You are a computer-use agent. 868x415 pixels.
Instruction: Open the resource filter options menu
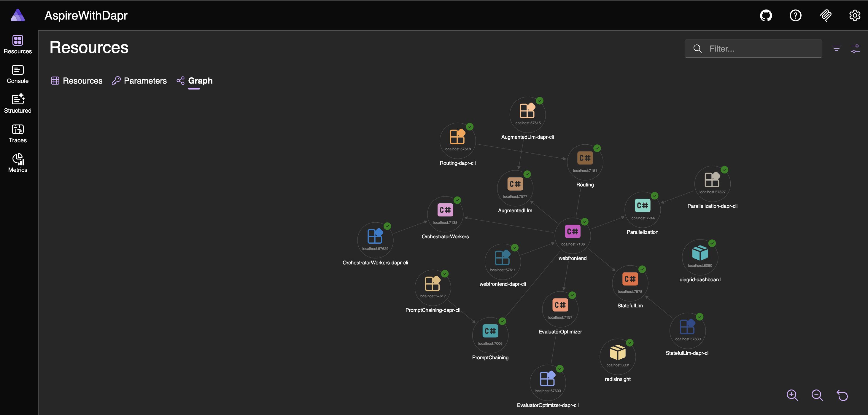click(x=836, y=49)
